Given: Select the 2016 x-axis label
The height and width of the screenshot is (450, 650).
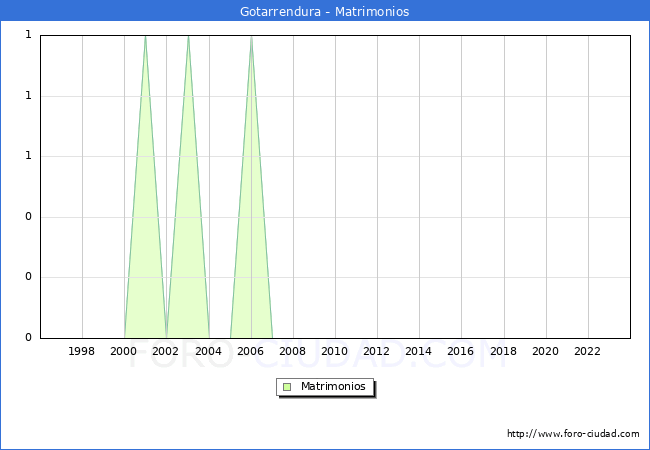Looking at the screenshot, I should tap(461, 351).
